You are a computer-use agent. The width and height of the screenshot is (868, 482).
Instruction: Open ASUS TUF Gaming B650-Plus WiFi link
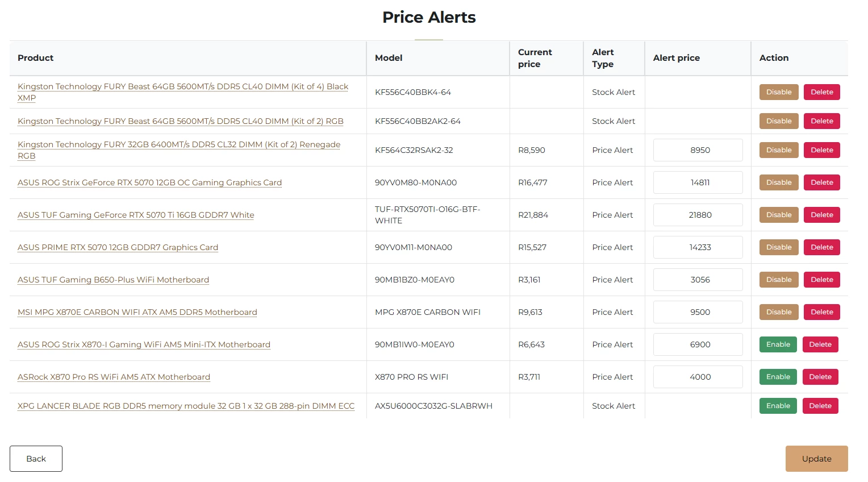click(x=113, y=280)
